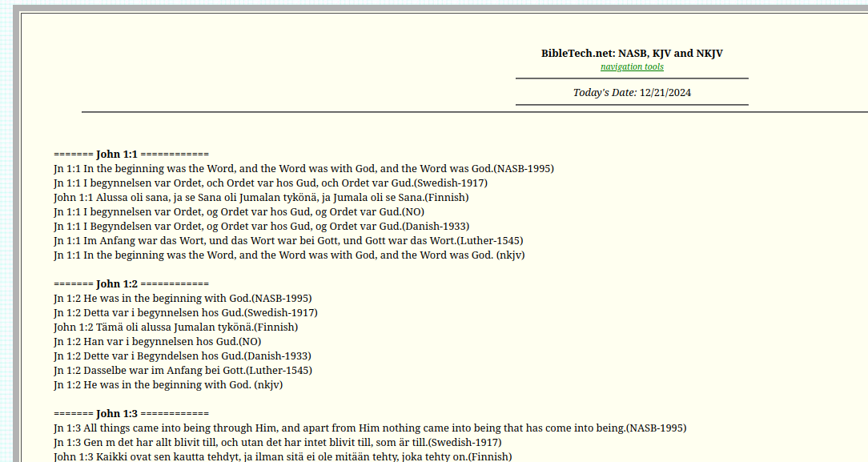Viewport: 868px width, 462px height.
Task: Click the John 1:1 Norwegian (NO) verse
Action: point(239,211)
